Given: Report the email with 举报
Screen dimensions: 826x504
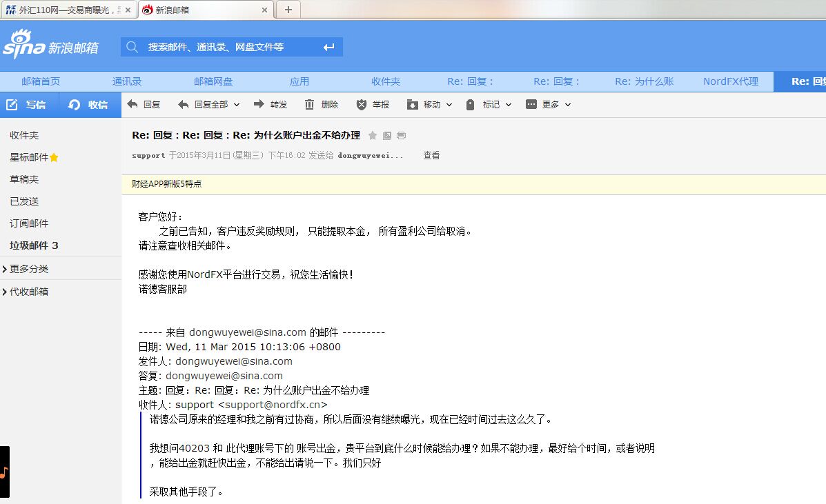Looking at the screenshot, I should pyautogui.click(x=373, y=105).
